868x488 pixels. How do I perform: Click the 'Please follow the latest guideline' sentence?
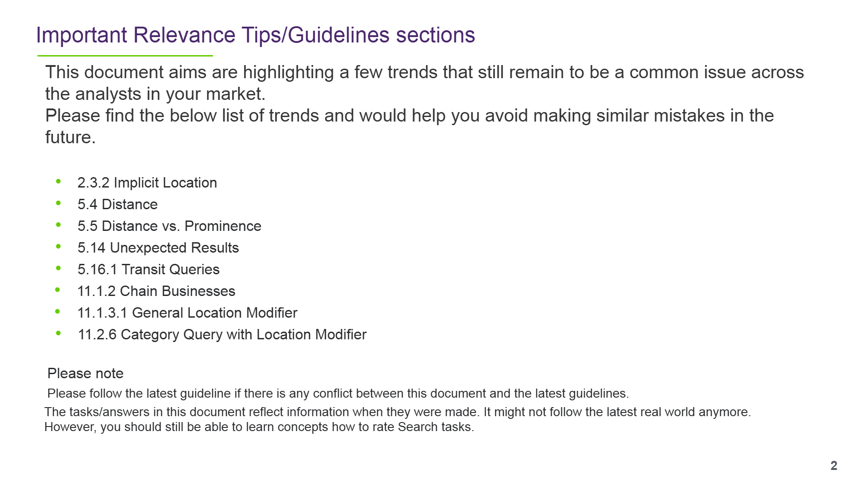(x=338, y=394)
